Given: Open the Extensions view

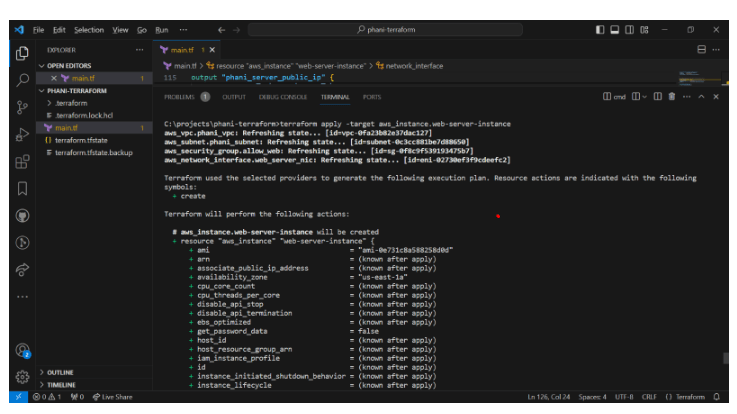Looking at the screenshot, I should [x=21, y=161].
